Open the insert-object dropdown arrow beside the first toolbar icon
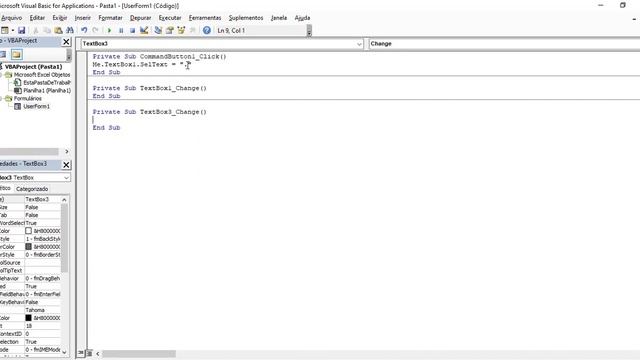 [13, 31]
